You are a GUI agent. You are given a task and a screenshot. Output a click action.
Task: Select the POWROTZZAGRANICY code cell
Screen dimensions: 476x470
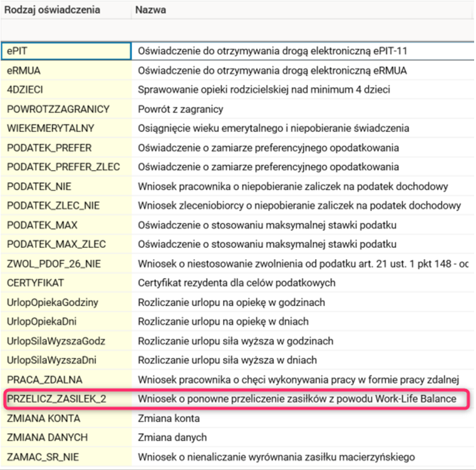click(x=66, y=110)
